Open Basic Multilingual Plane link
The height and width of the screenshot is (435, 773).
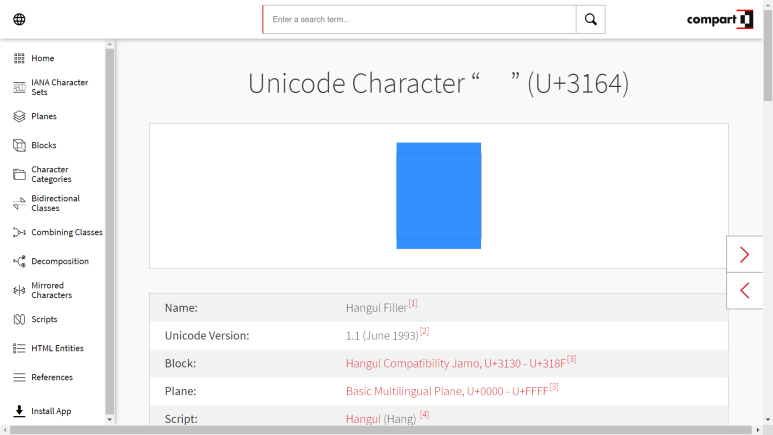447,391
